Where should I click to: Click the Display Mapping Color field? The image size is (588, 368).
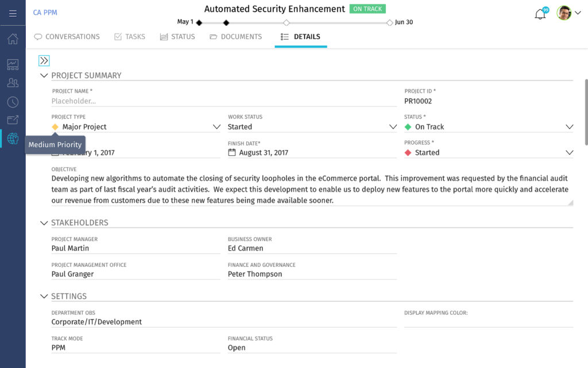(x=488, y=322)
